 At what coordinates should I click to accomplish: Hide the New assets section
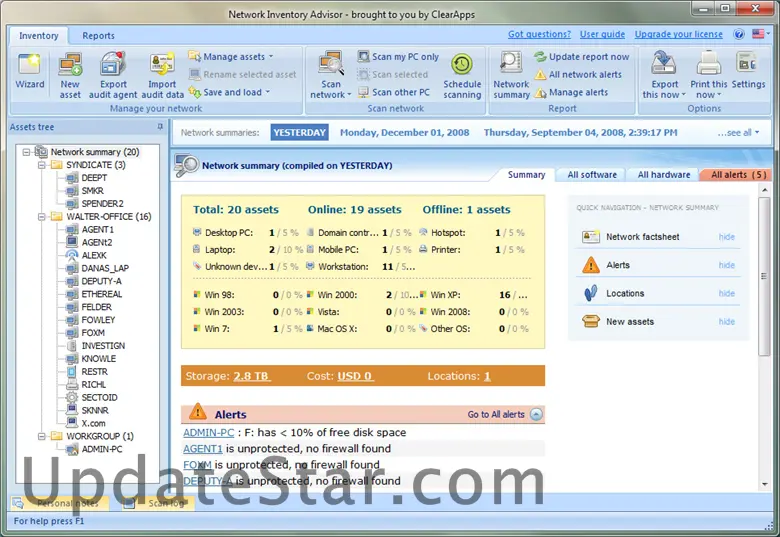coord(726,322)
